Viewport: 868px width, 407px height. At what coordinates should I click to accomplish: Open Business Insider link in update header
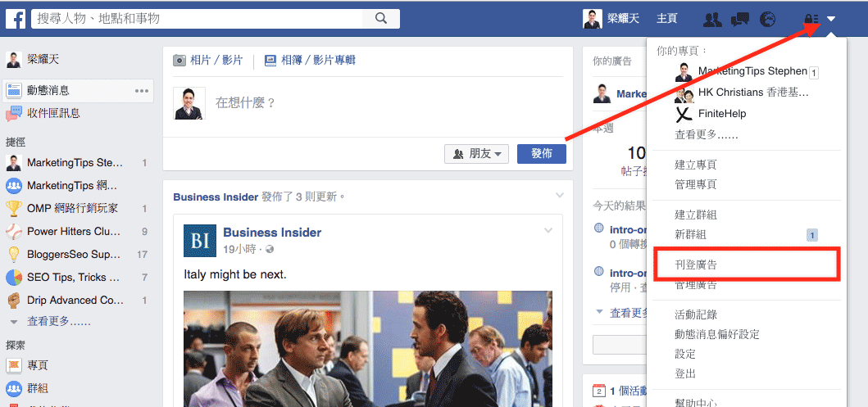[216, 197]
